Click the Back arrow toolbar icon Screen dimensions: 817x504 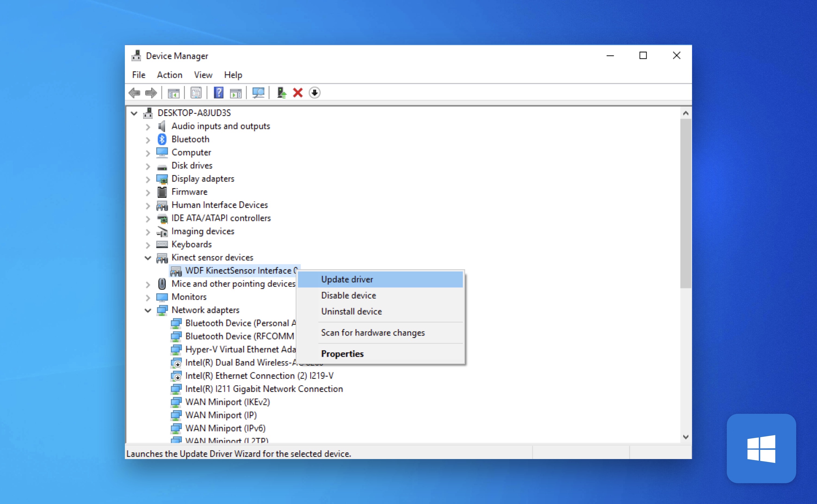click(134, 93)
